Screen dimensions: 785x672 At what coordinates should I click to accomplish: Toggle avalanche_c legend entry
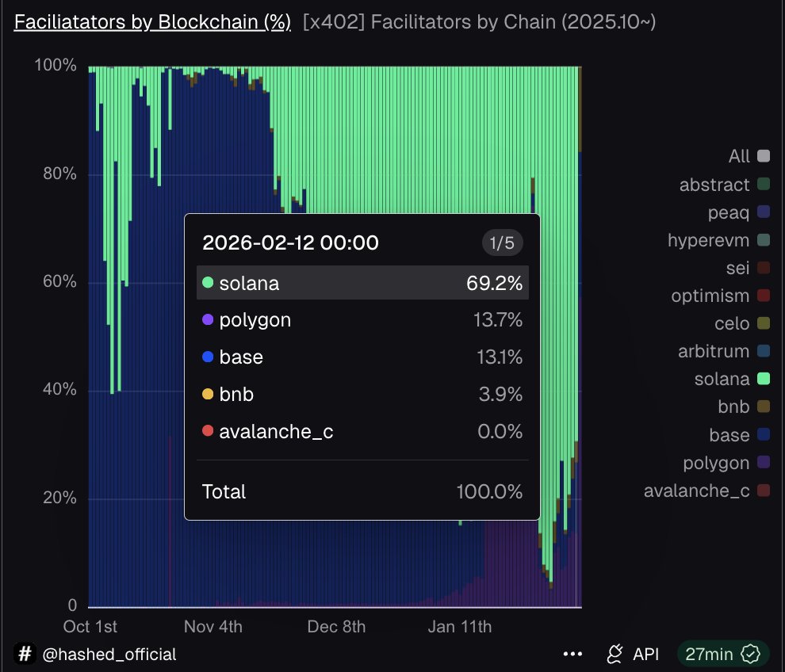point(707,491)
